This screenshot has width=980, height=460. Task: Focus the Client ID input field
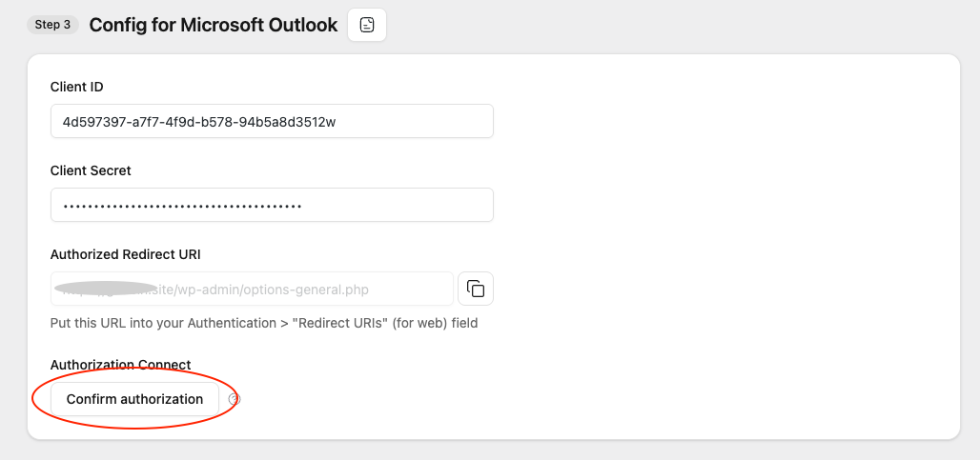(272, 121)
